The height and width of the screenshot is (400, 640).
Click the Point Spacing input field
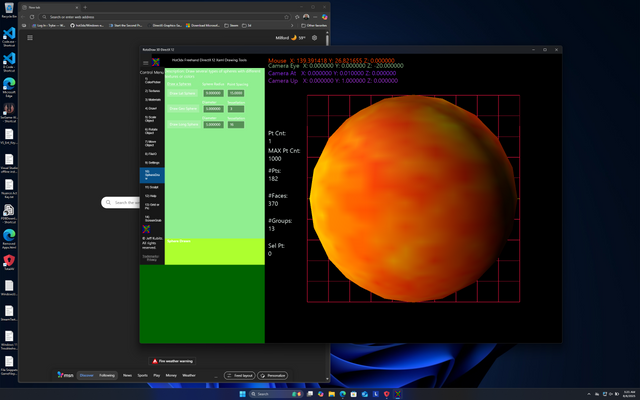point(236,93)
